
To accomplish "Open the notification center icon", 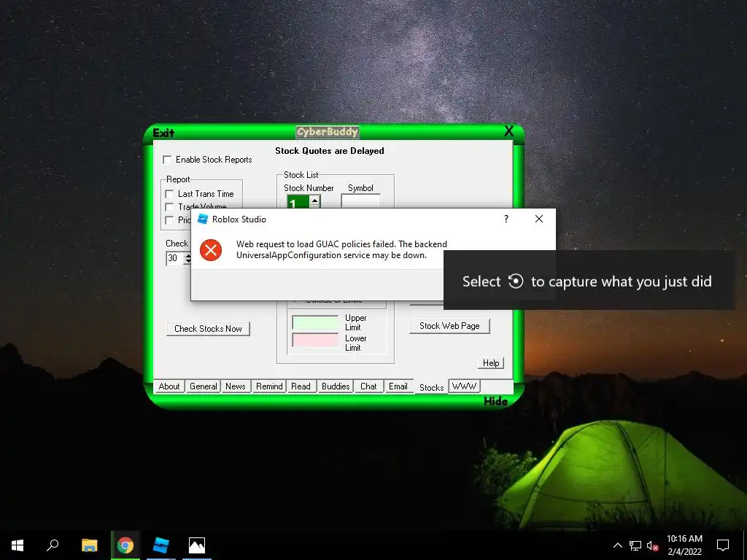I will (723, 545).
